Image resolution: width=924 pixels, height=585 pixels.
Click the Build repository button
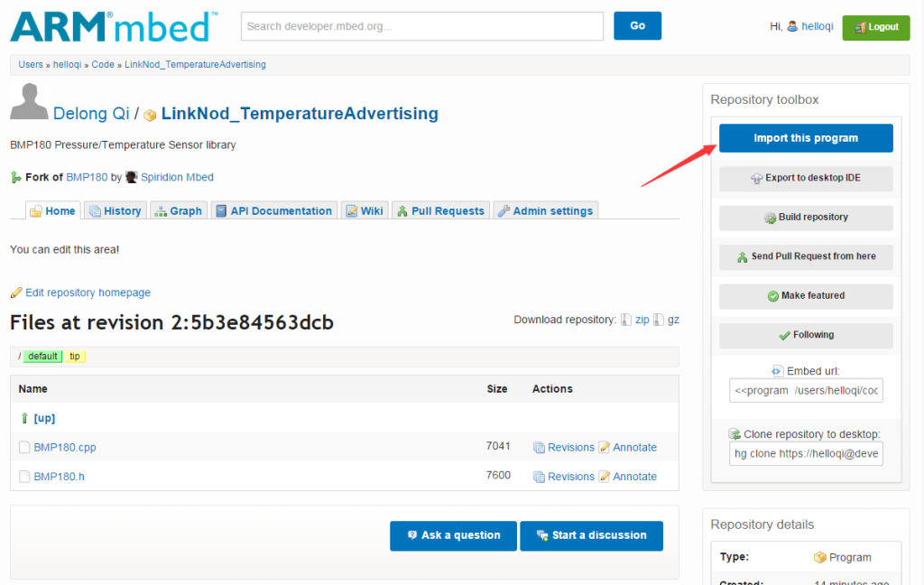pyautogui.click(x=806, y=218)
